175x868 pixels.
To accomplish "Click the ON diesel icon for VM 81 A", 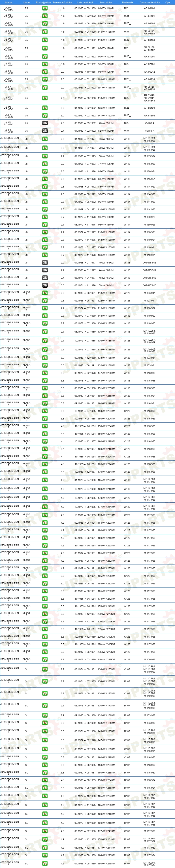I will pos(45,131).
